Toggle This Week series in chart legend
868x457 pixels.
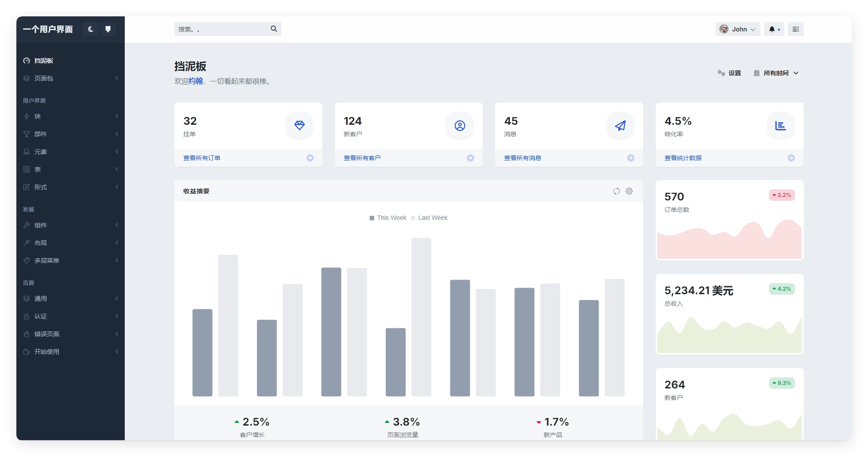pyautogui.click(x=388, y=218)
